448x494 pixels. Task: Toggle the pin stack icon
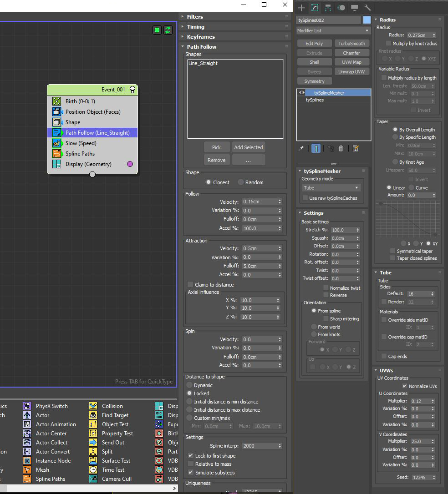[x=301, y=149]
